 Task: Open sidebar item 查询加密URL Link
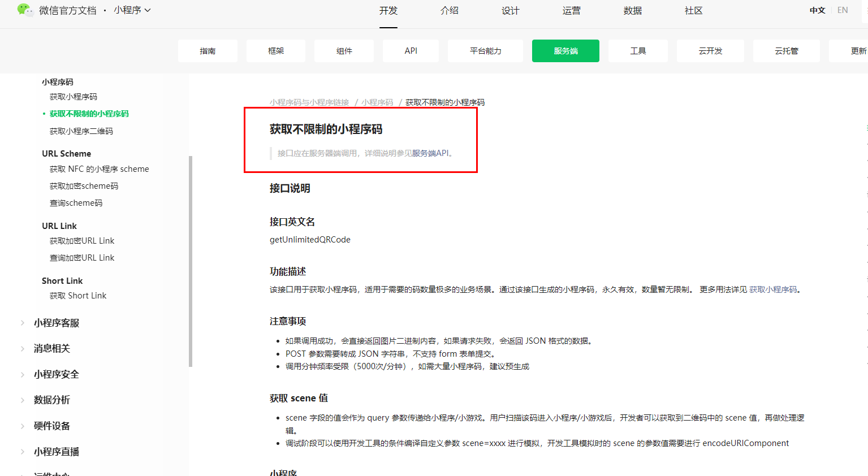[x=82, y=258]
